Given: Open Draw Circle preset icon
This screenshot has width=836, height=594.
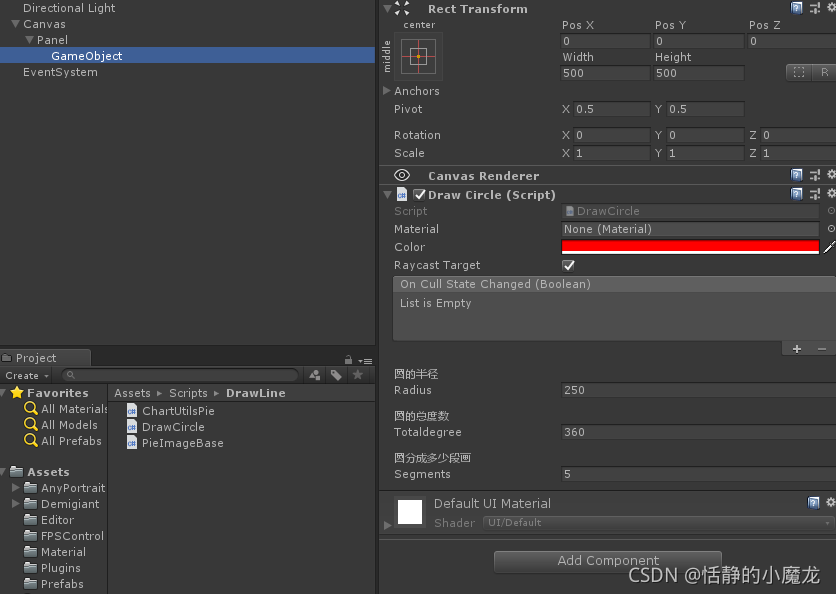Looking at the screenshot, I should 815,194.
